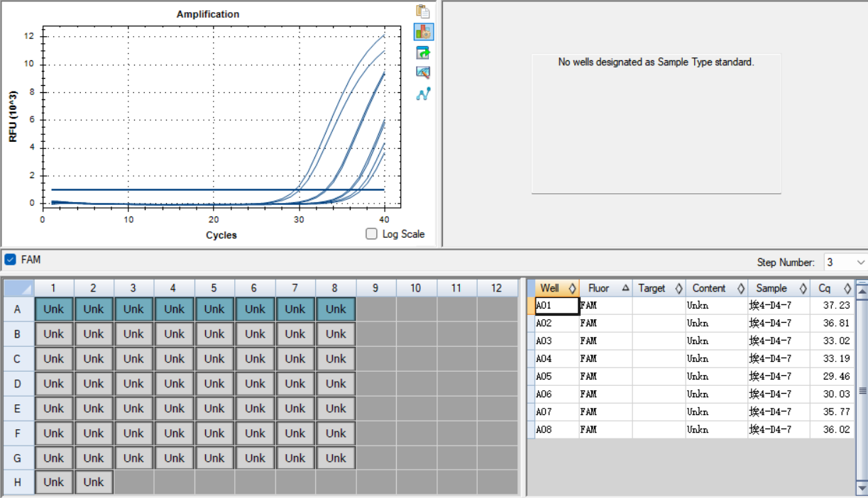868x498 pixels.
Task: Click Cq value 30.03
Action: [x=833, y=394]
